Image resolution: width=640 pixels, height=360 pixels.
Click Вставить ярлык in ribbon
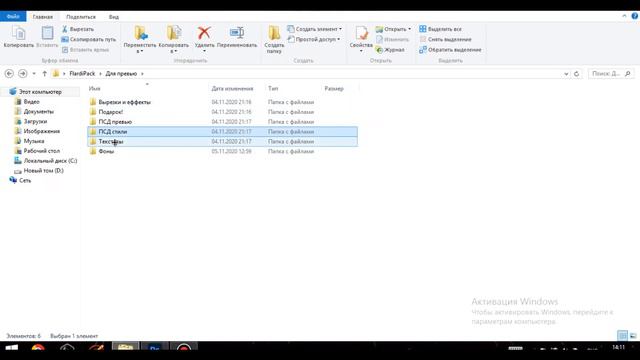tap(85, 50)
